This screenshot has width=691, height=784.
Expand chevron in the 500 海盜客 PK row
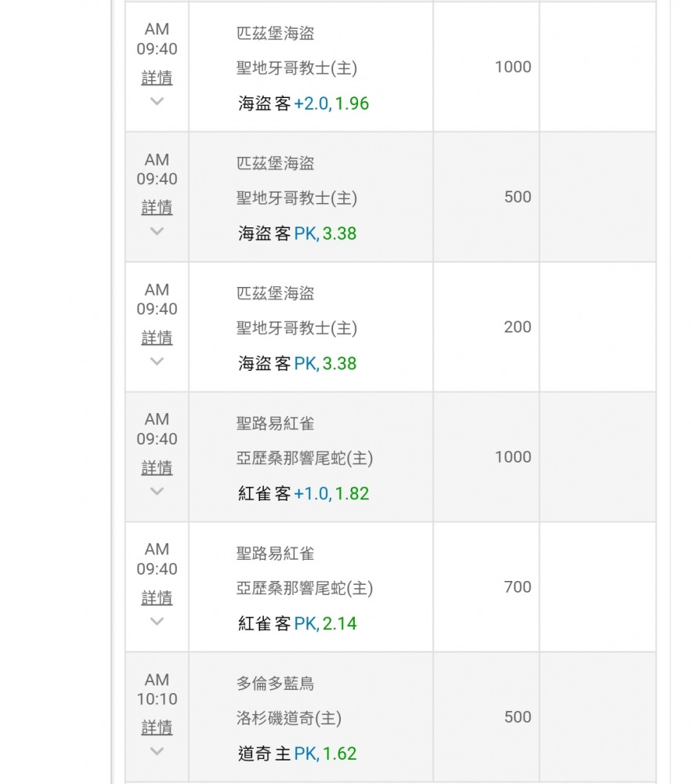[x=157, y=231]
